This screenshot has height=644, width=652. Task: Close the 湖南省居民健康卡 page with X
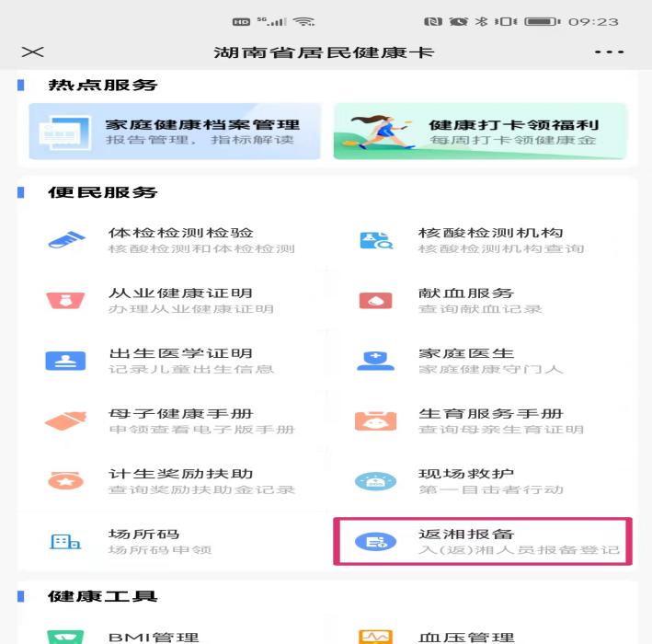click(33, 52)
